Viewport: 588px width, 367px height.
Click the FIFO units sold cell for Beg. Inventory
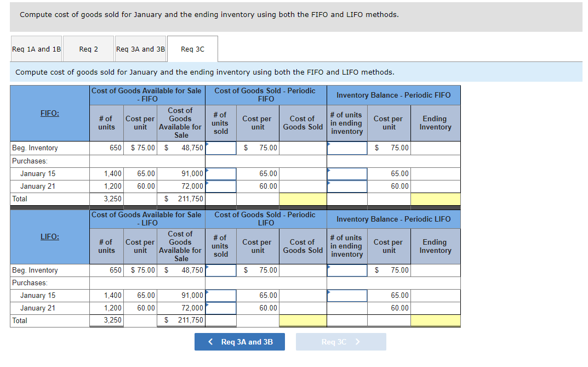220,148
